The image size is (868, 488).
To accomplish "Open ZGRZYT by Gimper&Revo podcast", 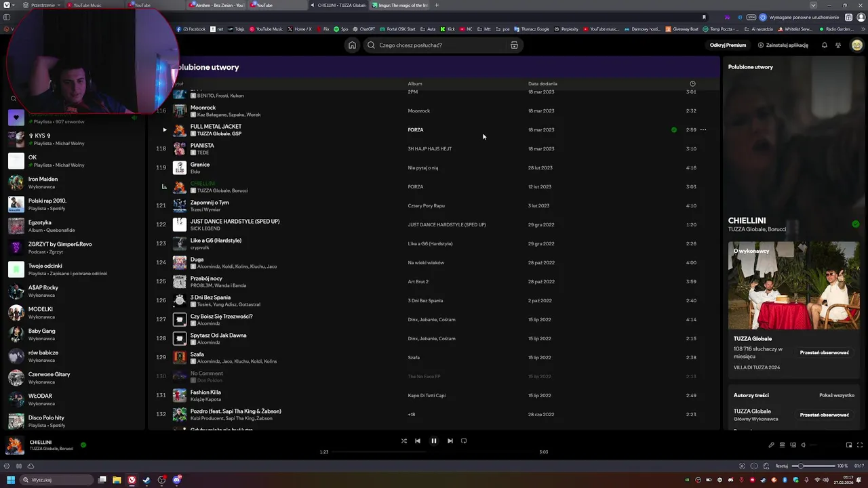I will (73, 247).
